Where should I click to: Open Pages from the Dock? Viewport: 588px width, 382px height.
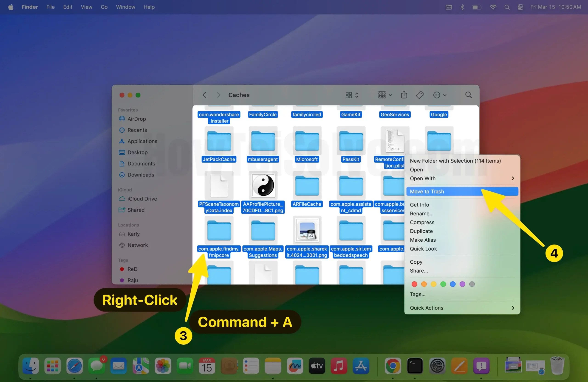[460, 366]
